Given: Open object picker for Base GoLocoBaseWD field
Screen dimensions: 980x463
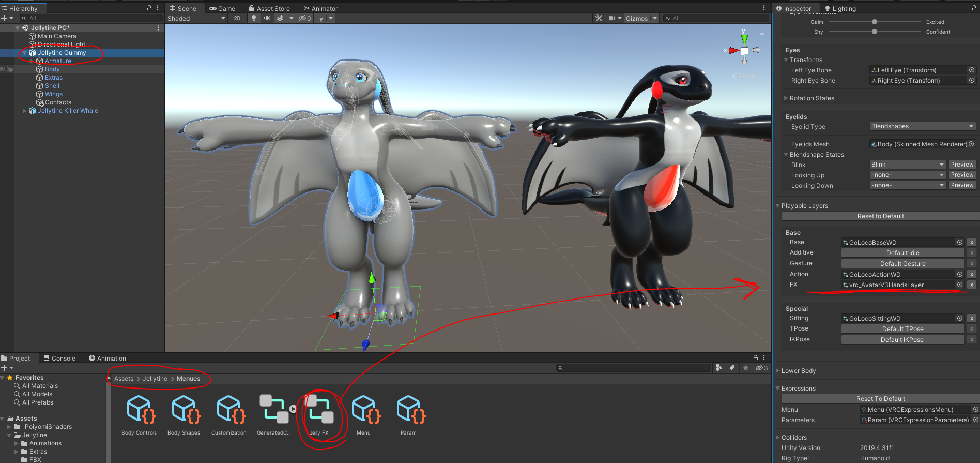Looking at the screenshot, I should click(960, 242).
